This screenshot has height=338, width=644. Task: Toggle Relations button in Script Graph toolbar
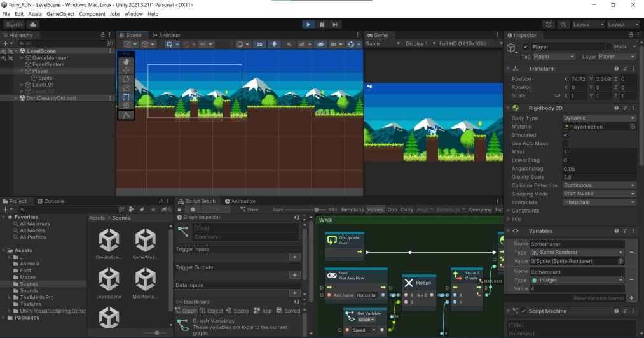point(352,209)
